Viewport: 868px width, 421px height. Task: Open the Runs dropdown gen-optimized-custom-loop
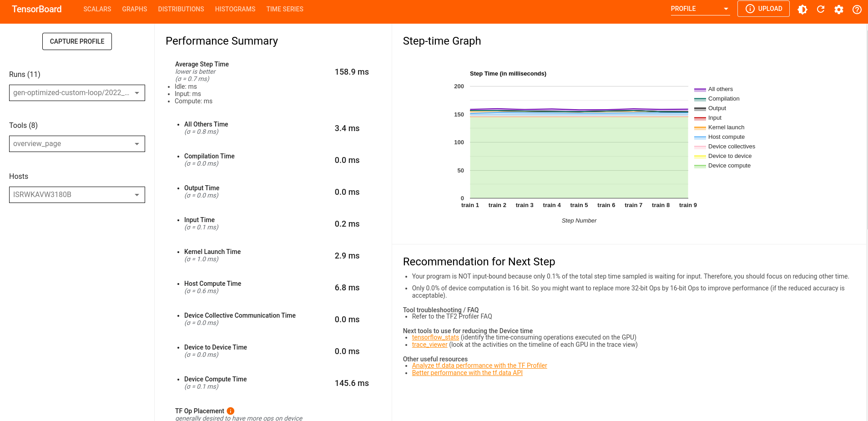pos(77,93)
